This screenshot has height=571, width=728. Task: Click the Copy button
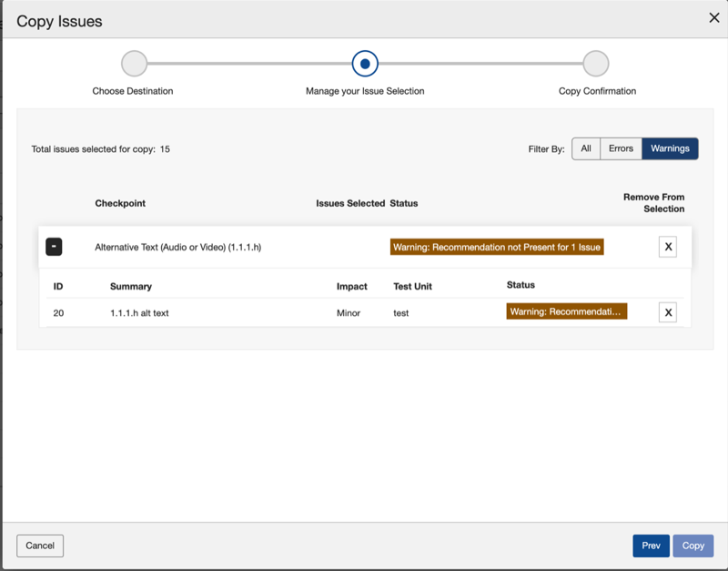693,546
